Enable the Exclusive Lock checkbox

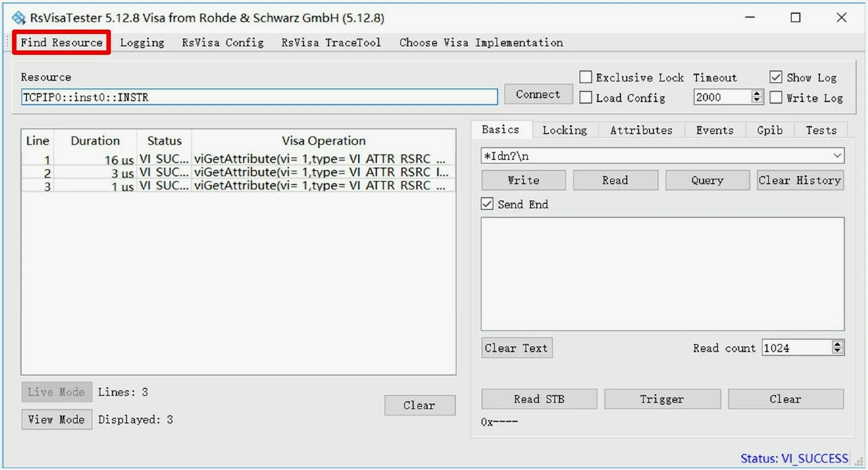tap(585, 77)
